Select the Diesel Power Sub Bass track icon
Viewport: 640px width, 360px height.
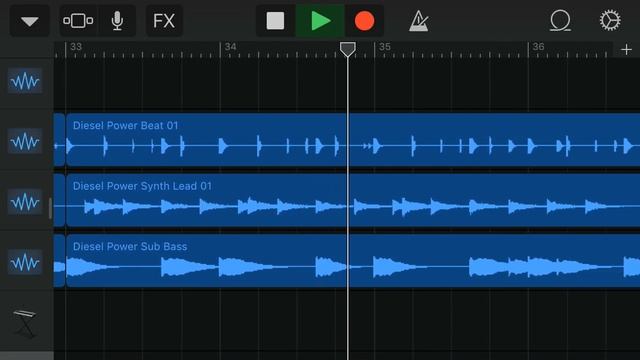(x=25, y=262)
